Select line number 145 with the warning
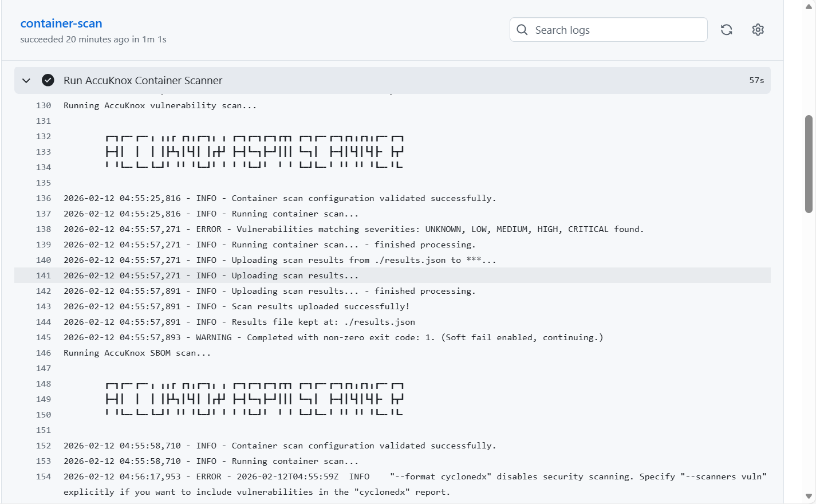Image resolution: width=816 pixels, height=504 pixels. (44, 337)
